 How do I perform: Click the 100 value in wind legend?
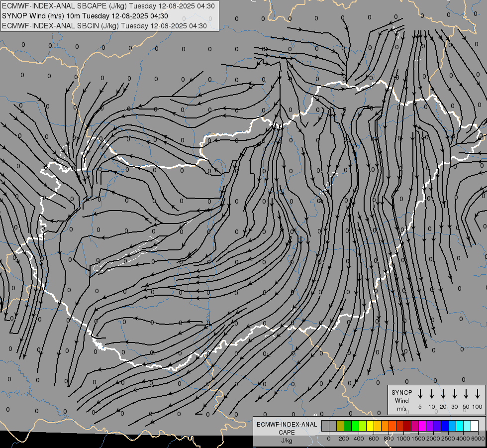478,407
